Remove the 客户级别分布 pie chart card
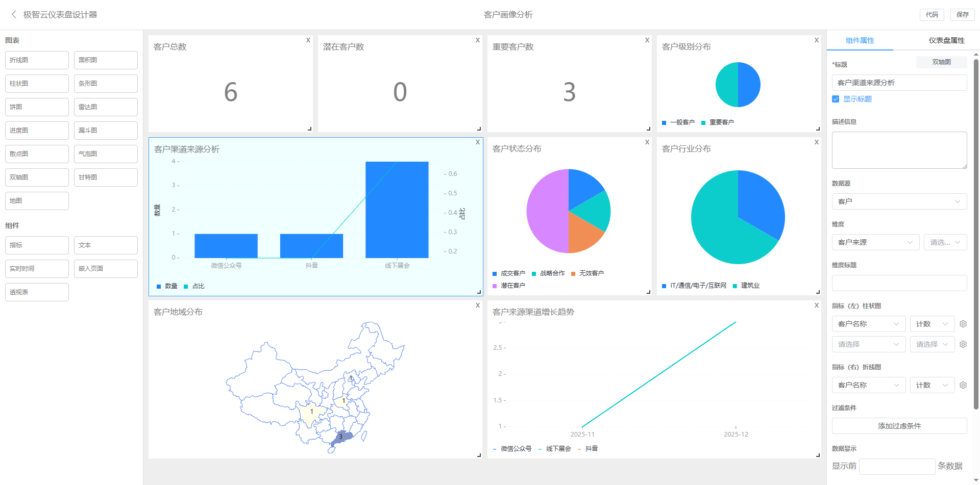 point(817,40)
